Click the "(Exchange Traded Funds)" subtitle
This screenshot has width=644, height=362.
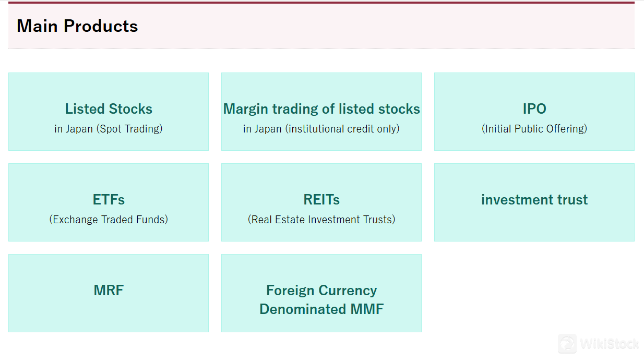click(109, 220)
